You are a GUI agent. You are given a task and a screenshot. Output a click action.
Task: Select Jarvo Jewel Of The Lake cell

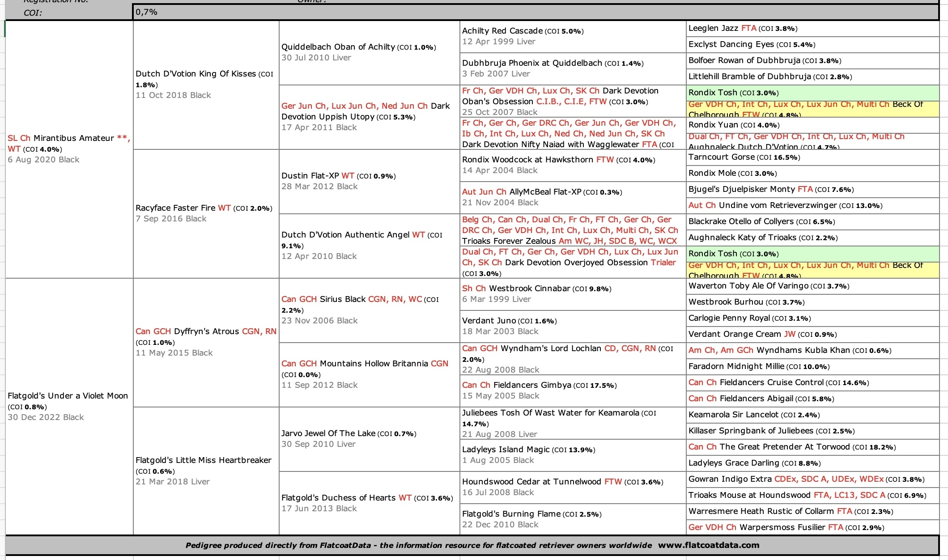point(370,439)
